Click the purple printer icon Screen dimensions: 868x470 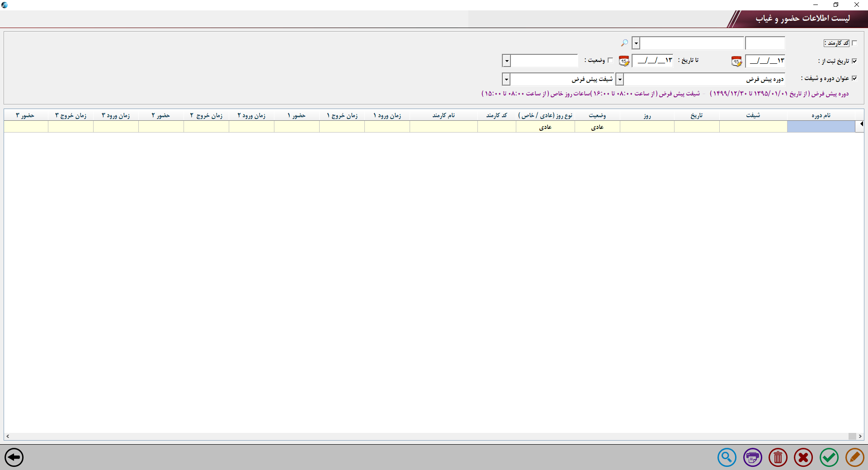[x=752, y=457]
